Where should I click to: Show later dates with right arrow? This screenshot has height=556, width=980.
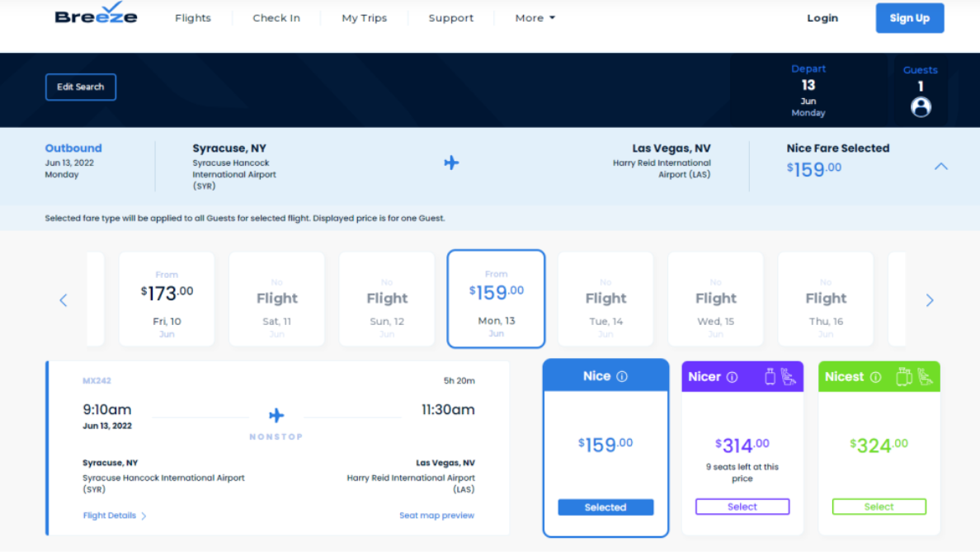tap(930, 300)
